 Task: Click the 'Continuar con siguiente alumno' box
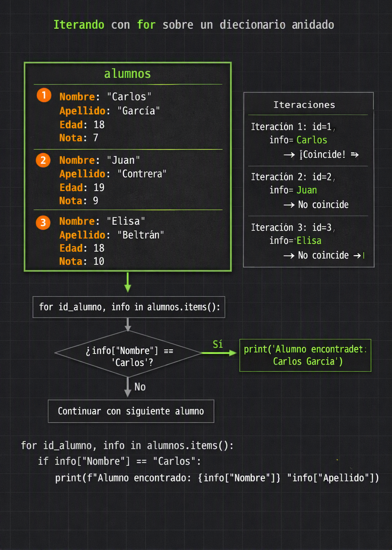click(131, 411)
